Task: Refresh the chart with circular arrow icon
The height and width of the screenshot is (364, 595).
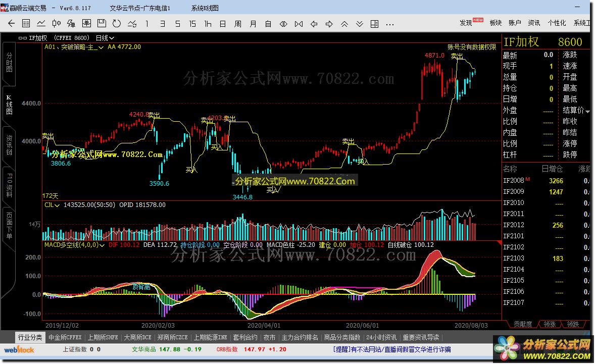Action: point(117,24)
